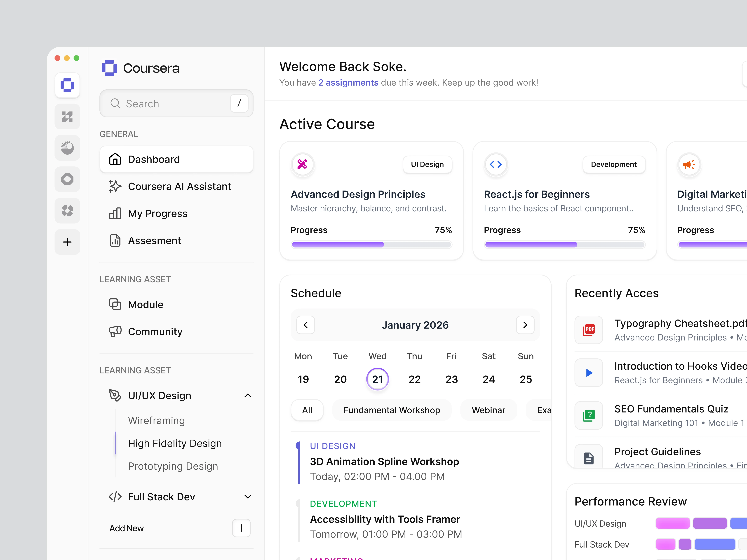The width and height of the screenshot is (747, 560).
Task: Go to next month in Schedule calendar
Action: coord(525,325)
